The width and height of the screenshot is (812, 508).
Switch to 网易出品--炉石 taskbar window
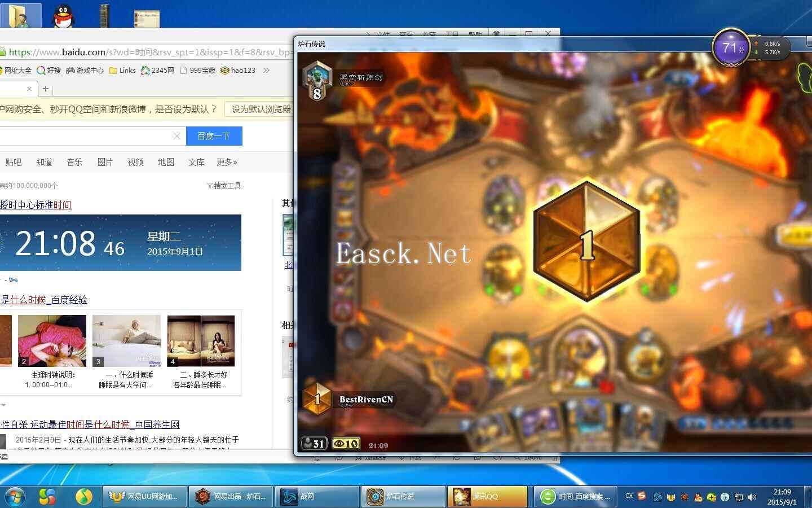click(x=231, y=497)
